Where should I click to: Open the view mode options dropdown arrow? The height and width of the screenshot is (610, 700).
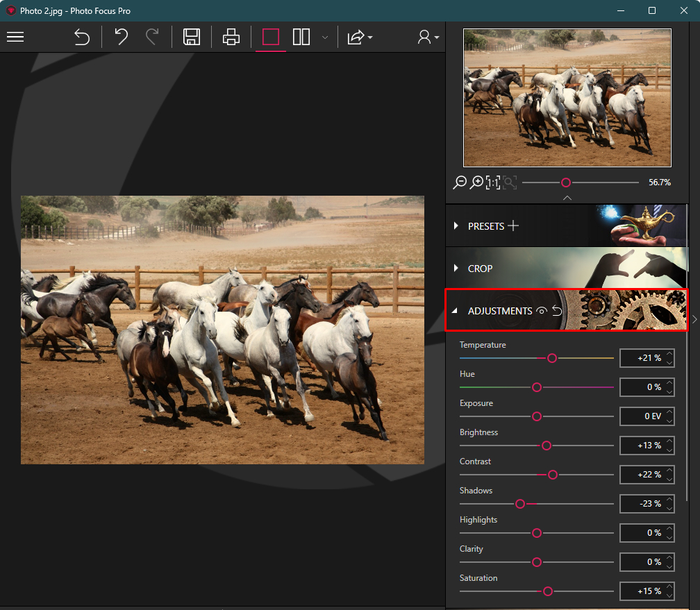325,37
